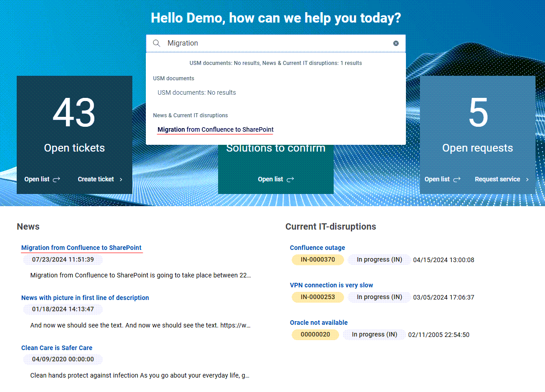Click timestamp 02/11/2005 22:54:50
Screen dimensions: 545x392
point(439,335)
